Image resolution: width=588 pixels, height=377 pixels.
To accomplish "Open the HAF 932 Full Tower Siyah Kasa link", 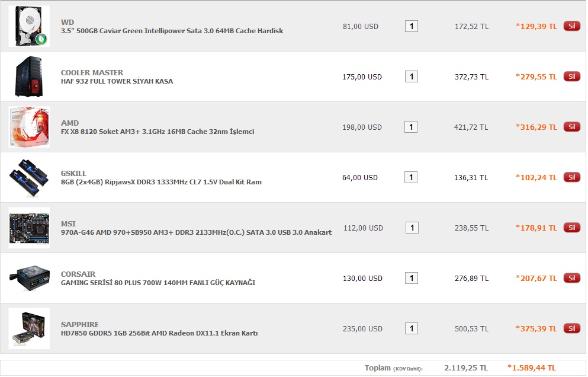I will coord(117,81).
